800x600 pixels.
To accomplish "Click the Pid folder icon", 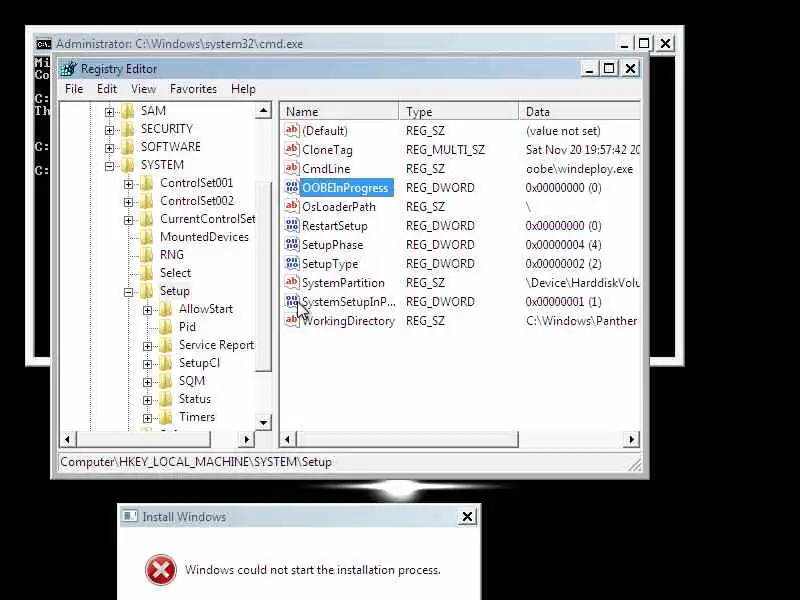I will point(166,327).
